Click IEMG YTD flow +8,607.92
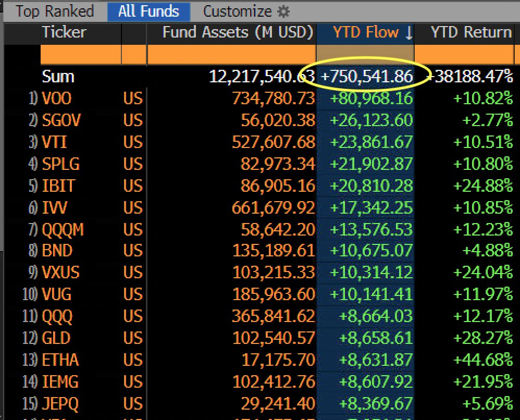 click(x=376, y=382)
